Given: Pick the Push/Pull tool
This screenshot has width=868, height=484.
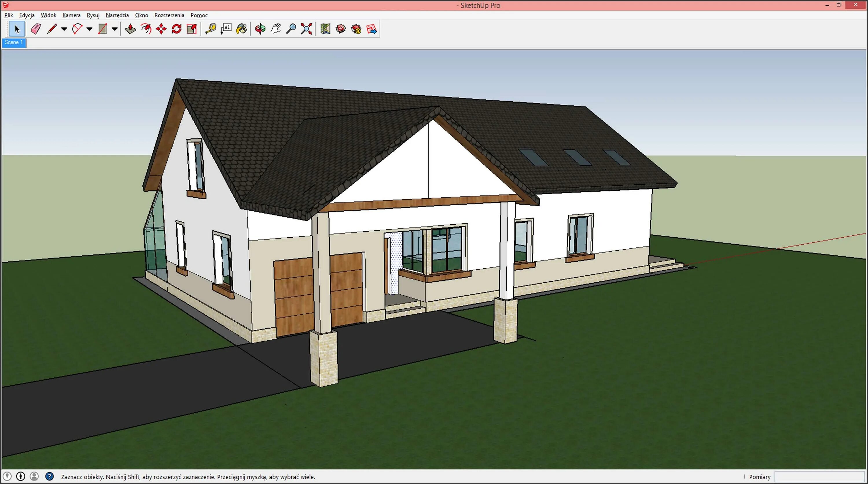Looking at the screenshot, I should coord(130,29).
